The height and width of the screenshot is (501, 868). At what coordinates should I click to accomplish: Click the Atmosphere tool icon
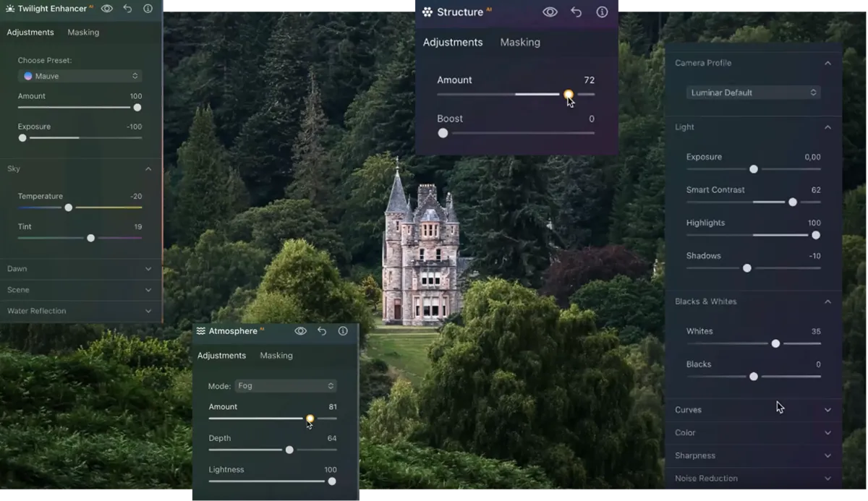pyautogui.click(x=200, y=331)
